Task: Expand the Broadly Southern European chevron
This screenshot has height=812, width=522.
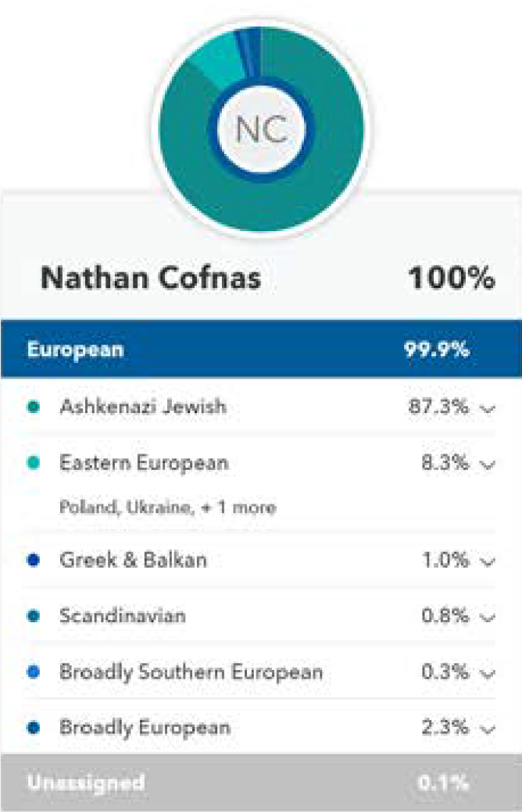Action: point(488,673)
